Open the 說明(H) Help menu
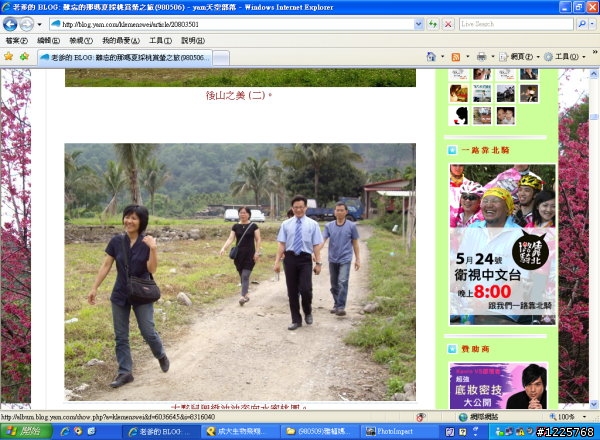 tap(192, 40)
